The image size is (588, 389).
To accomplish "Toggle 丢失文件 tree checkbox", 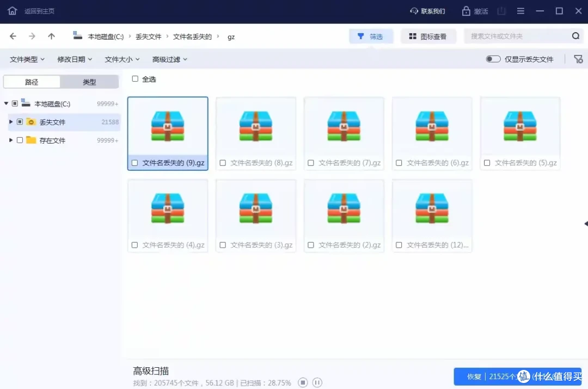I will pos(20,122).
